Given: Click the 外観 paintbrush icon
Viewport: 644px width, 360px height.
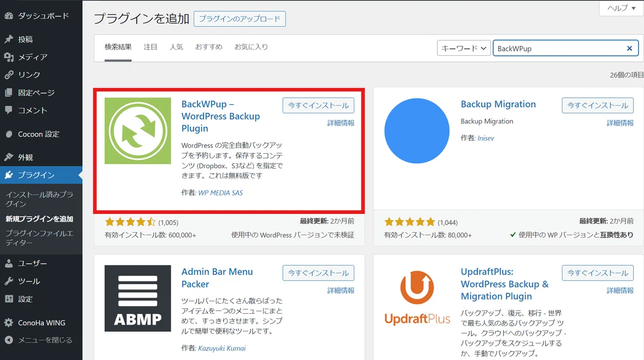Looking at the screenshot, I should 9,157.
